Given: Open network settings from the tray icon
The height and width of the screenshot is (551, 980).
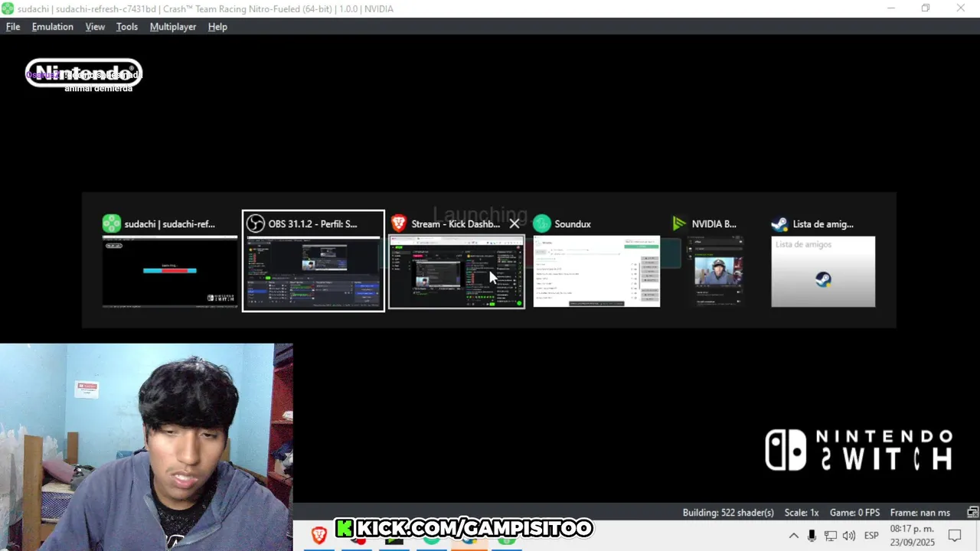Looking at the screenshot, I should pyautogui.click(x=830, y=536).
